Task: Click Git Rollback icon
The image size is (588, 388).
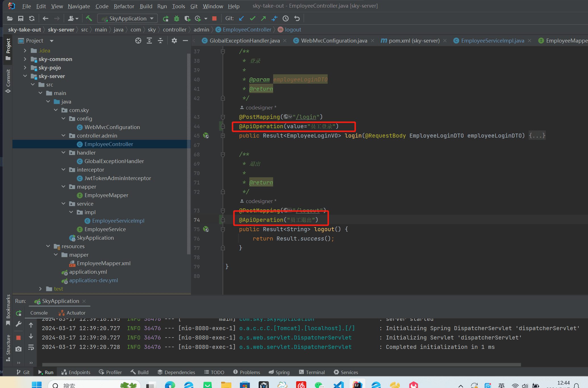Action: pyautogui.click(x=297, y=19)
